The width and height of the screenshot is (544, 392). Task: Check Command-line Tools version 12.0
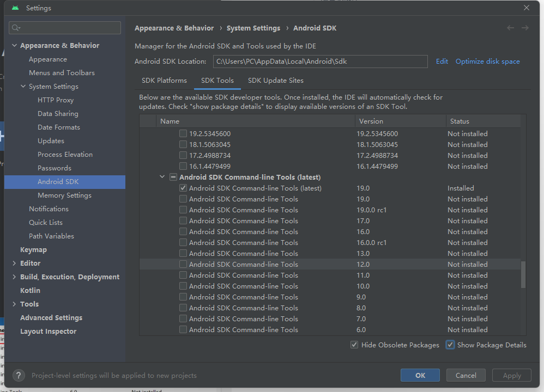(183, 264)
